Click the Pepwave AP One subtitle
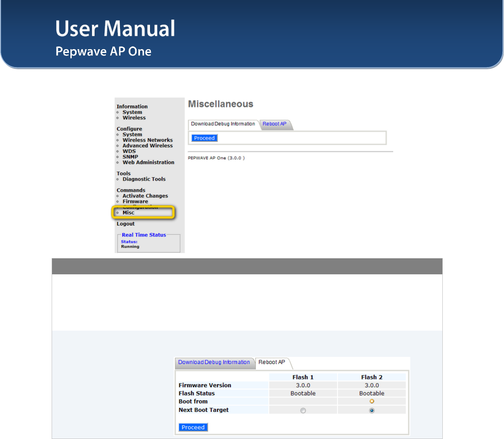This screenshot has width=504, height=439. [103, 51]
